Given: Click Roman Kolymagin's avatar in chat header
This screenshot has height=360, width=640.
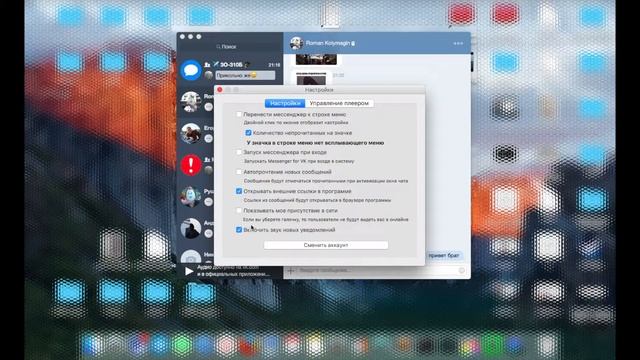Looking at the screenshot, I should [296, 43].
